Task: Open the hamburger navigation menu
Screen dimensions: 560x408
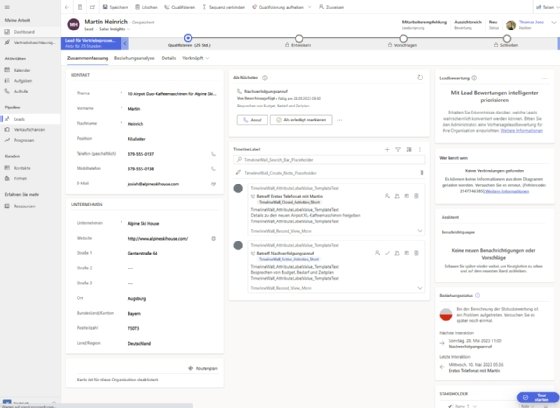Action: coord(7,7)
